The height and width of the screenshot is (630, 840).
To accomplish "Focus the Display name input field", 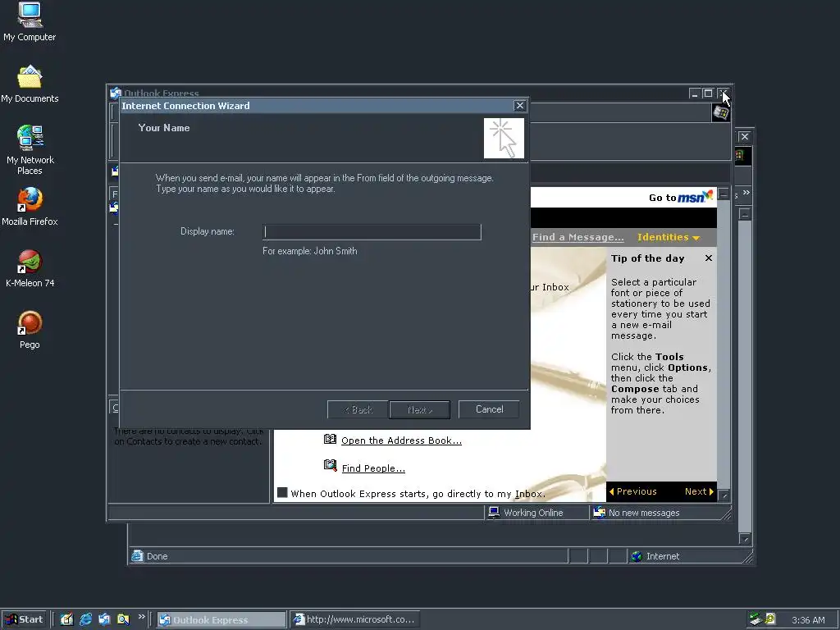I will pyautogui.click(x=372, y=232).
